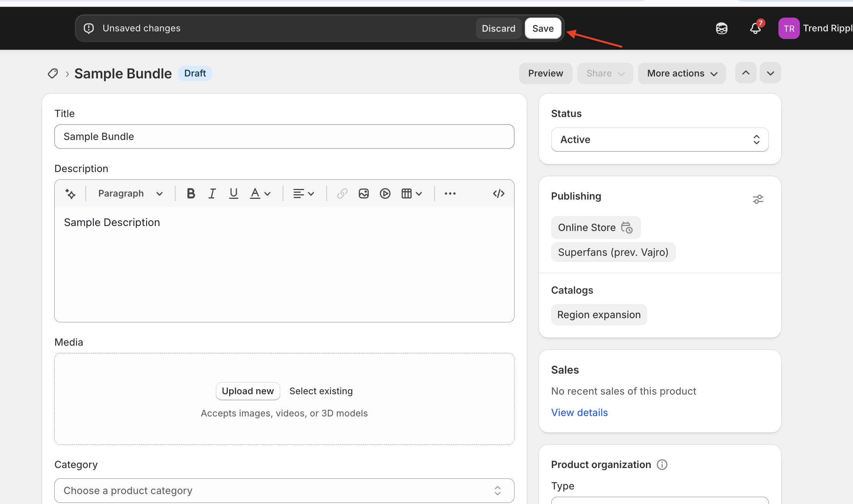Image resolution: width=853 pixels, height=504 pixels.
Task: Toggle italic formatting in description
Action: point(212,193)
